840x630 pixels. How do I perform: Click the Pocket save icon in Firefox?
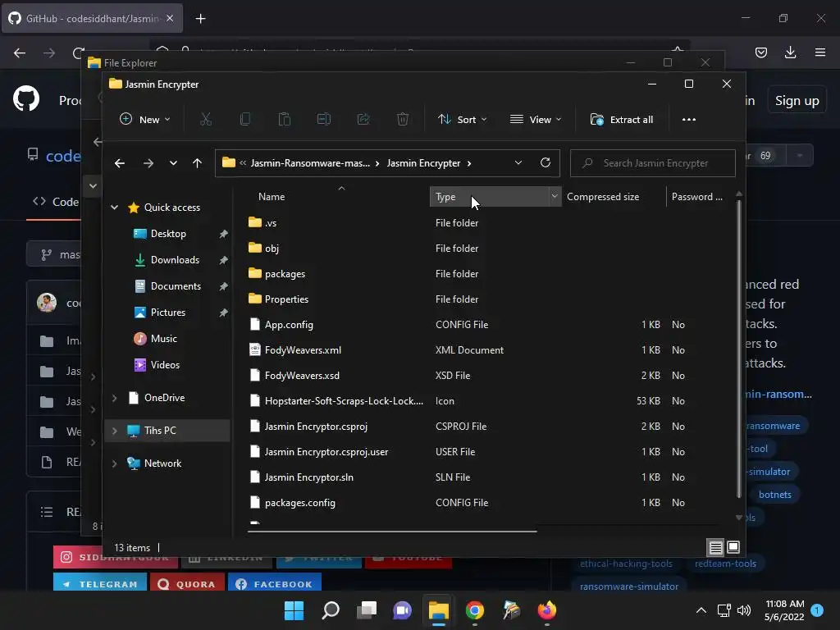(x=760, y=52)
